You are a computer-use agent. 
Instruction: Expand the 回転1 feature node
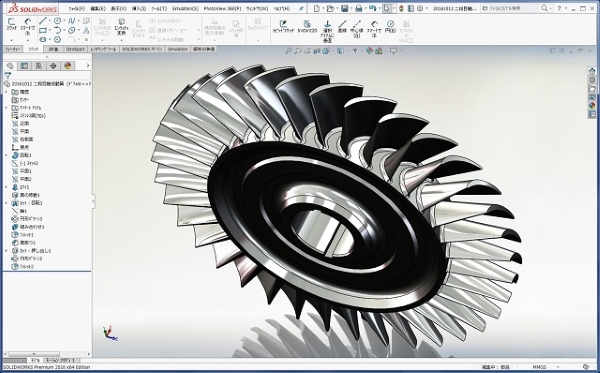click(6, 155)
